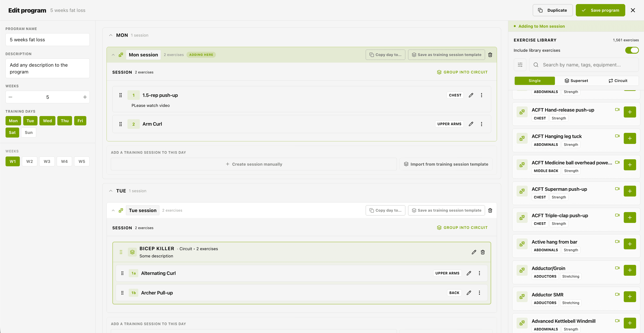Switch to week W1 tab
Screen dimensions: 644x333
13,161
